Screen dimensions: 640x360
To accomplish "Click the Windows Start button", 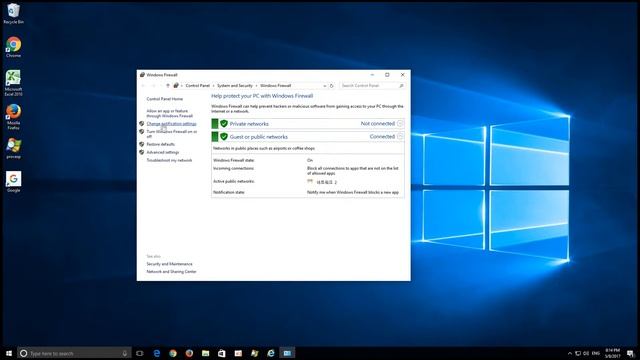I will 9,353.
